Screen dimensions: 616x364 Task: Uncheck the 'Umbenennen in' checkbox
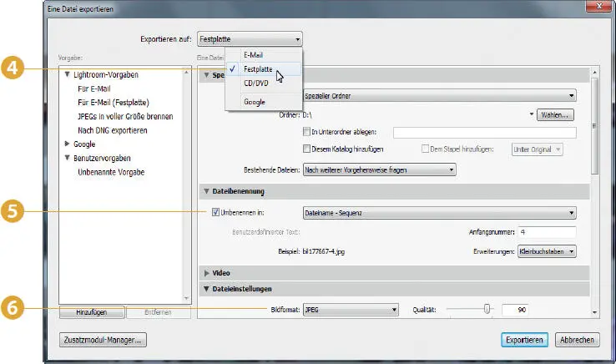[215, 212]
